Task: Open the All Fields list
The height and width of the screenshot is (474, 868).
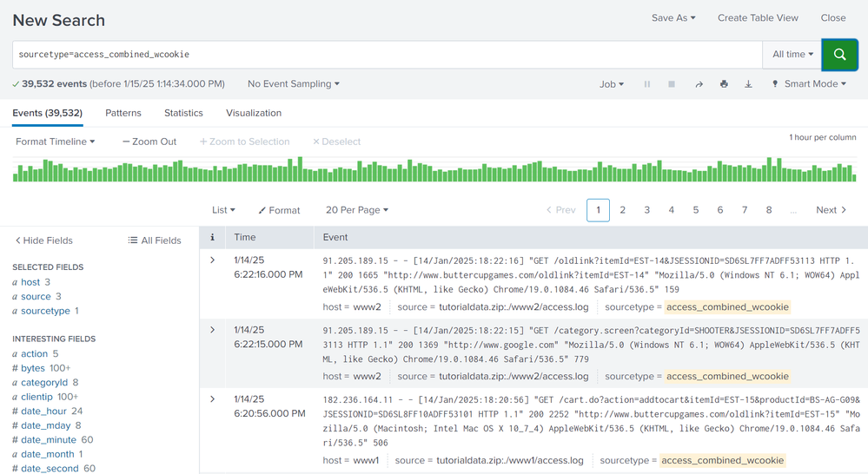Action: click(155, 240)
